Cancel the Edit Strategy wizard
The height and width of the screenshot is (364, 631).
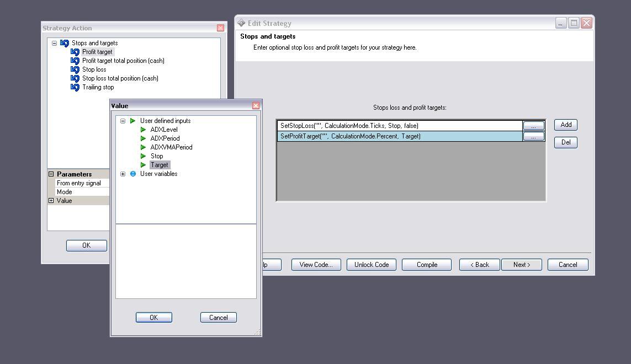(x=568, y=265)
